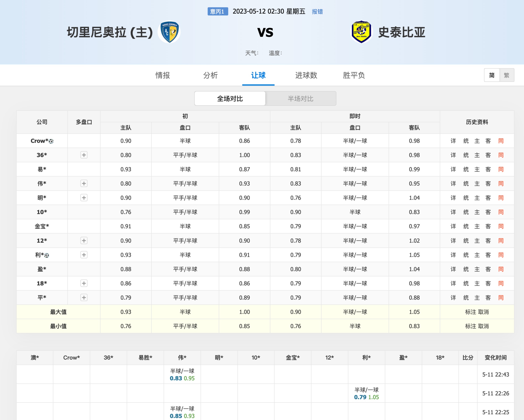Expand multi-handicap plus for 利* row
The height and width of the screenshot is (420, 524).
click(84, 255)
